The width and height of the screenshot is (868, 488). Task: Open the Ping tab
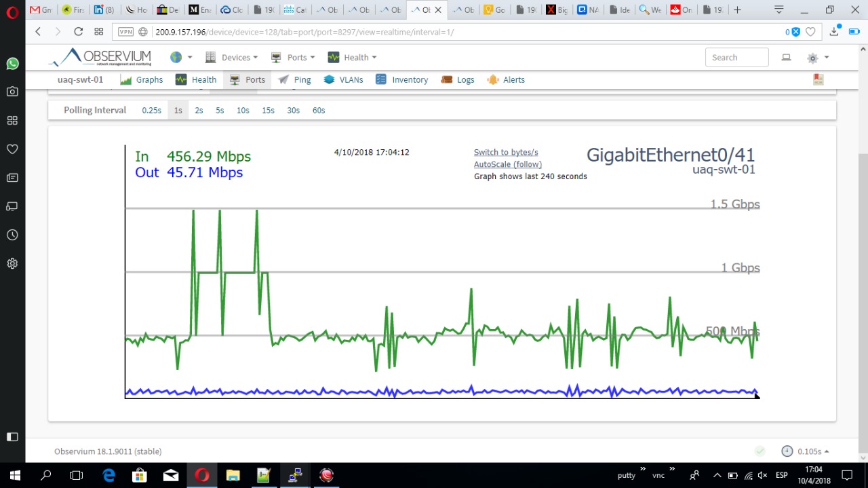(294, 79)
